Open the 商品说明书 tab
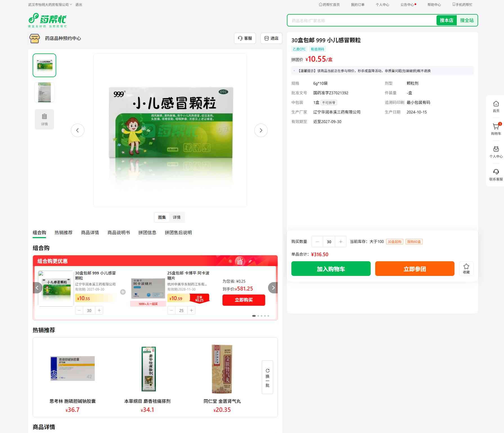Image resolution: width=504 pixels, height=433 pixels. (118, 233)
